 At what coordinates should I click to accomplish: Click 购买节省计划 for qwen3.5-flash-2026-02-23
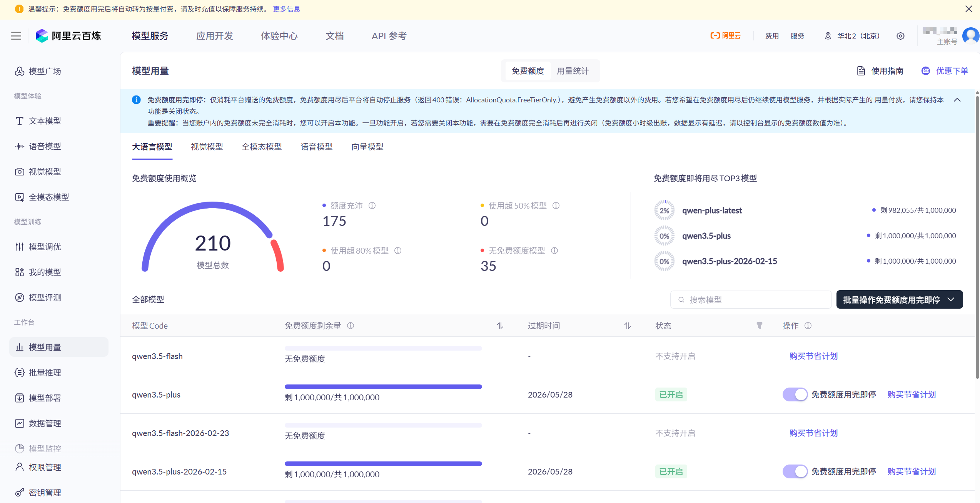point(813,433)
